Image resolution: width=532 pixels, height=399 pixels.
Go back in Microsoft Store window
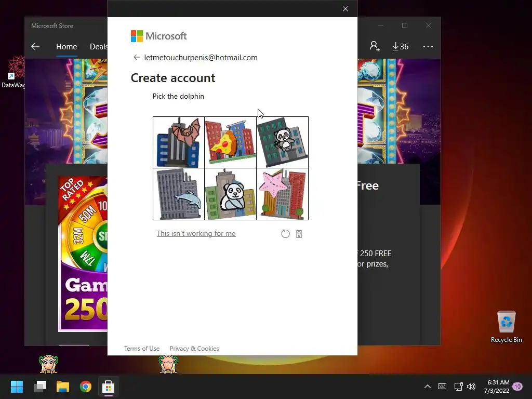coord(35,46)
